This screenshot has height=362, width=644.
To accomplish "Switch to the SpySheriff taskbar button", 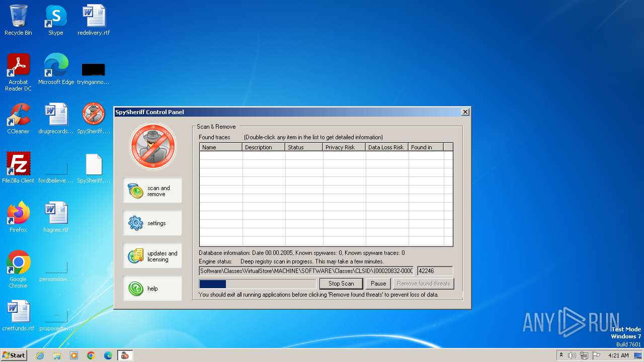I will (x=125, y=355).
